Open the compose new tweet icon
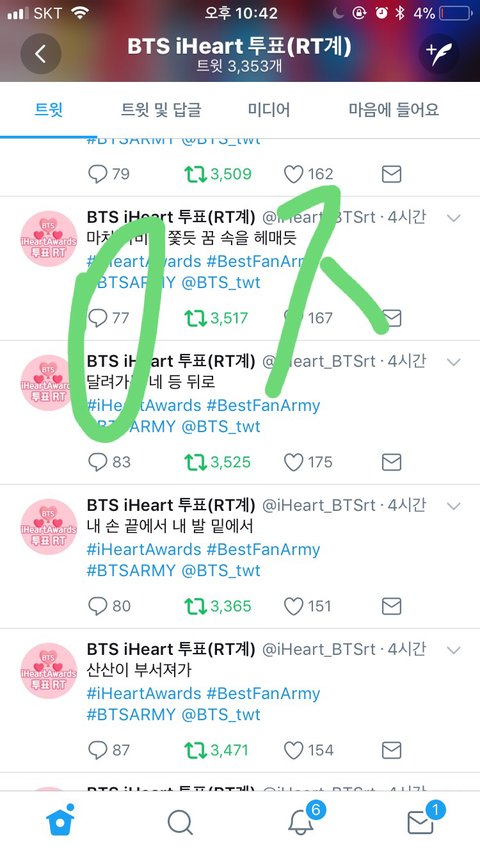The image size is (480, 854). tap(439, 53)
